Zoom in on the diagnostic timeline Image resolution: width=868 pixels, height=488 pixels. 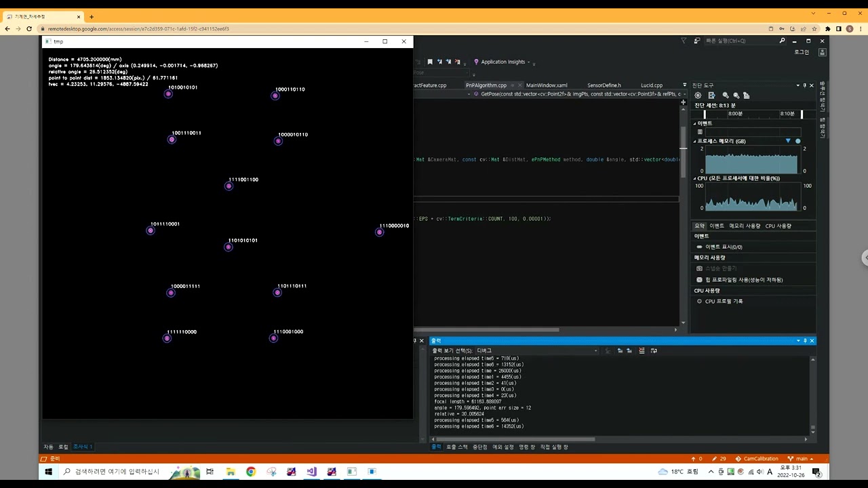726,96
